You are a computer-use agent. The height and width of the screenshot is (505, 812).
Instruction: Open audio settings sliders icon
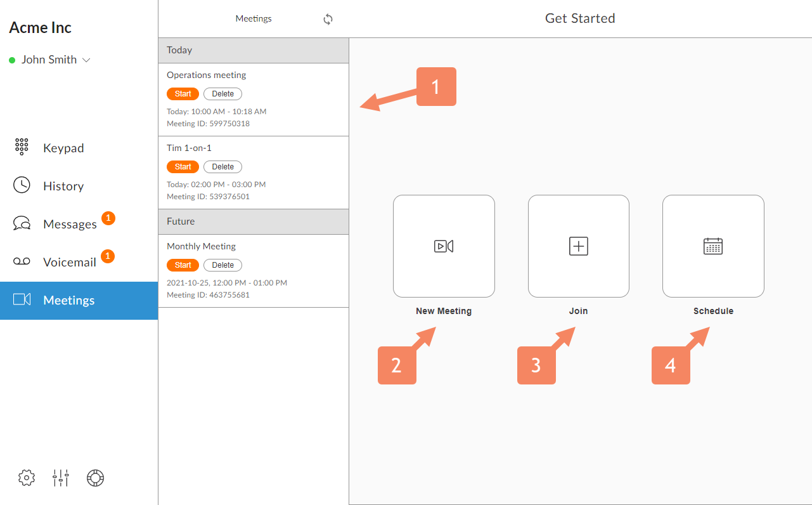pos(60,478)
